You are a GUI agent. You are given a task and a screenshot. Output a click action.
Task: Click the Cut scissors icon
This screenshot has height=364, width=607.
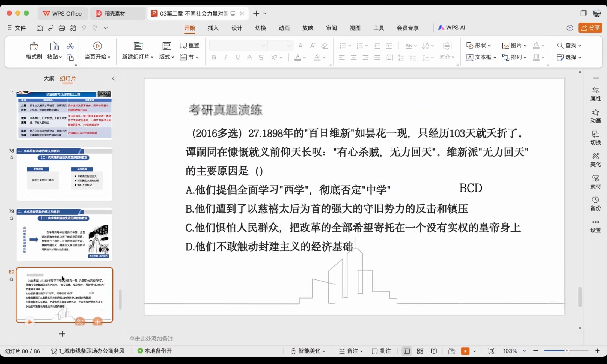(70, 46)
